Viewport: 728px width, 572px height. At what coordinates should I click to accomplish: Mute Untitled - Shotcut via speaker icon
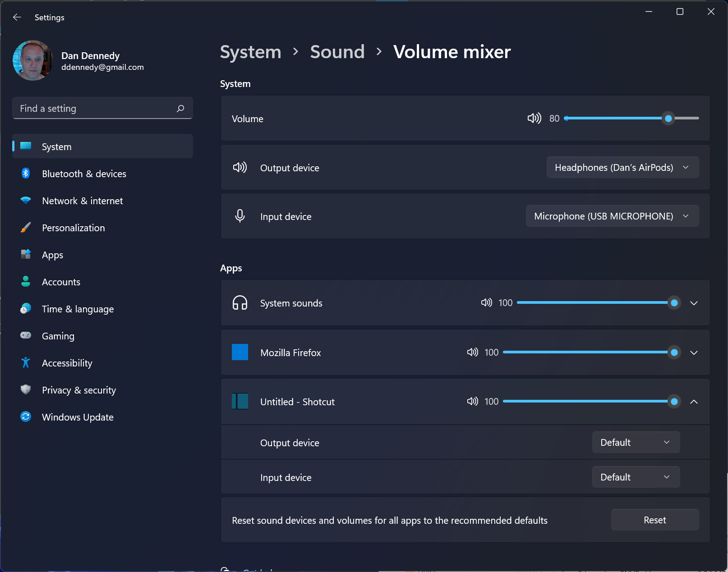coord(472,401)
